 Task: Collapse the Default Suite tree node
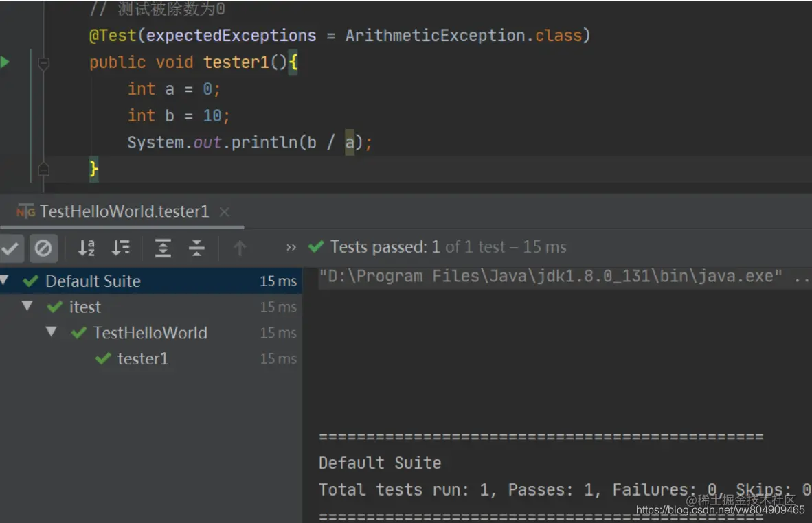click(4, 281)
